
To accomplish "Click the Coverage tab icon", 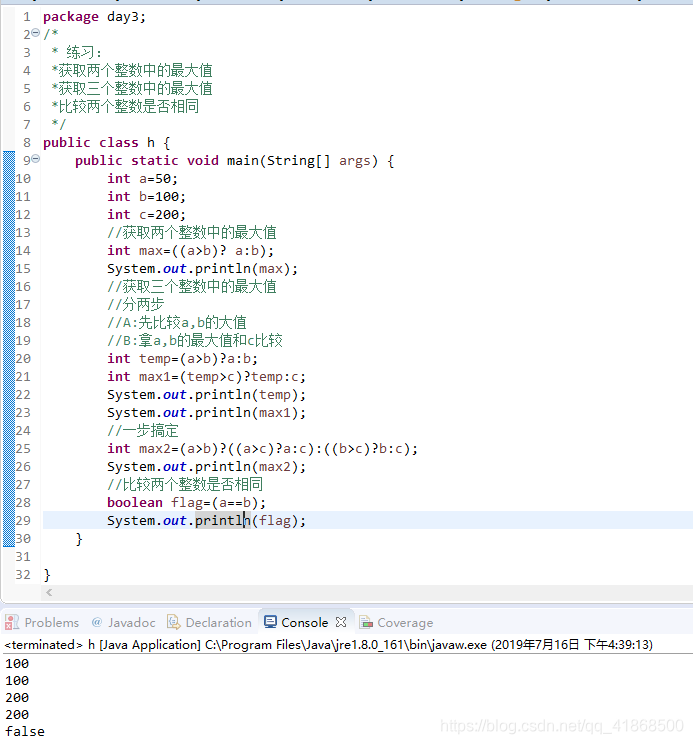I will click(x=366, y=622).
